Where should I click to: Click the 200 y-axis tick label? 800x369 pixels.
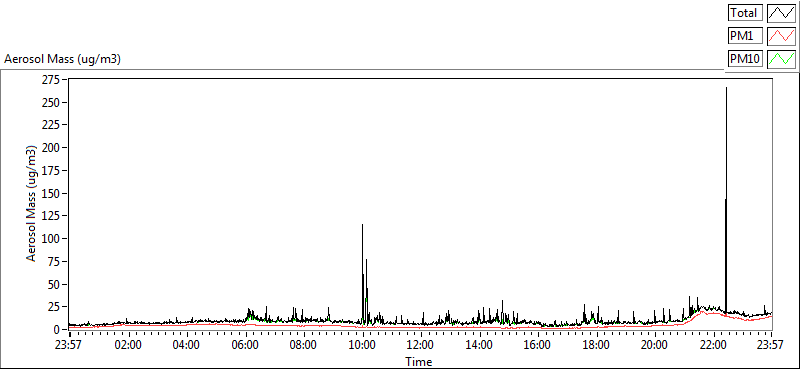(x=51, y=147)
